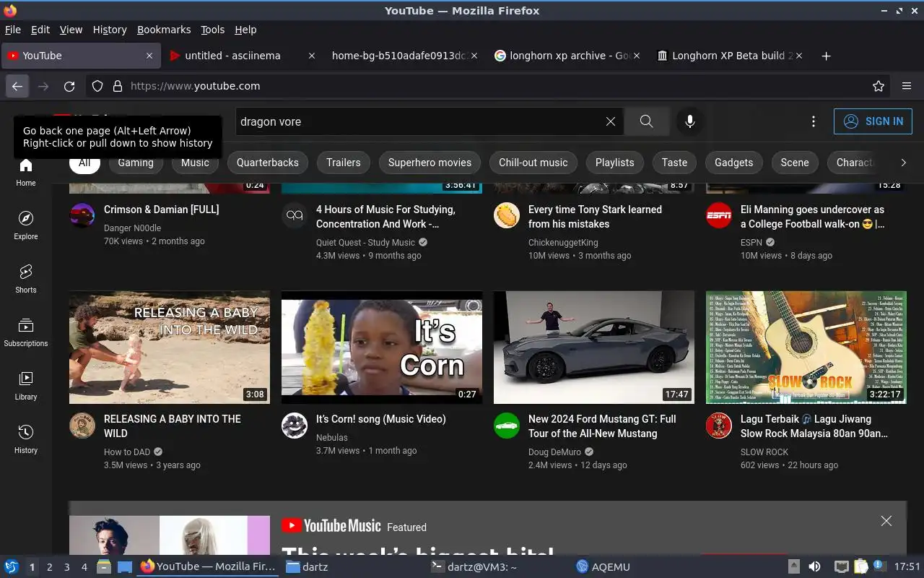Viewport: 924px width, 578px height.
Task: Open the Bookmarks menu
Action: (164, 30)
